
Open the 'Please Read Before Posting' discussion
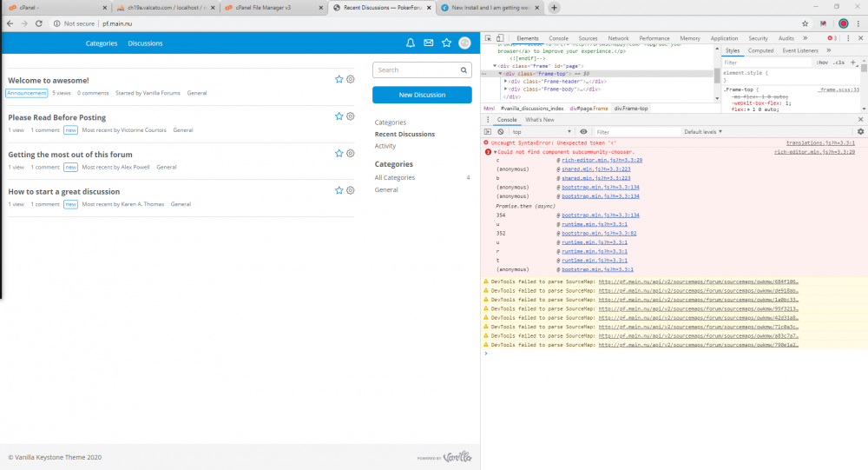coord(57,117)
